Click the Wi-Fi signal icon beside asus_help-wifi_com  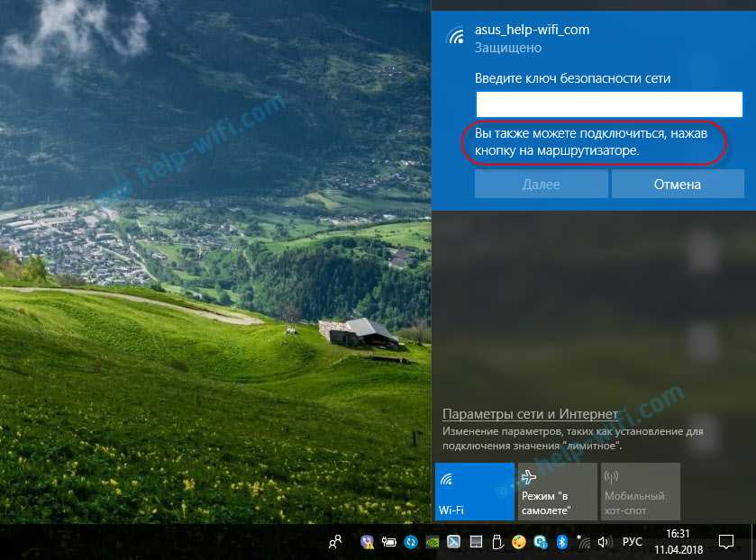(455, 36)
